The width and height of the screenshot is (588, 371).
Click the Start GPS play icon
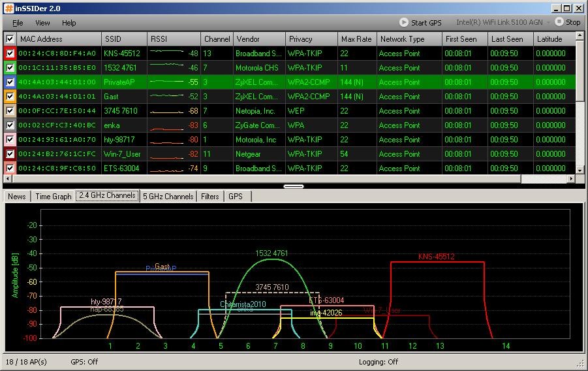[404, 22]
